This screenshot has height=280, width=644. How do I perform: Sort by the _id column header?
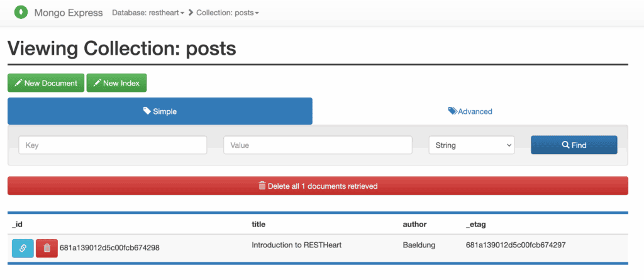[x=17, y=224]
